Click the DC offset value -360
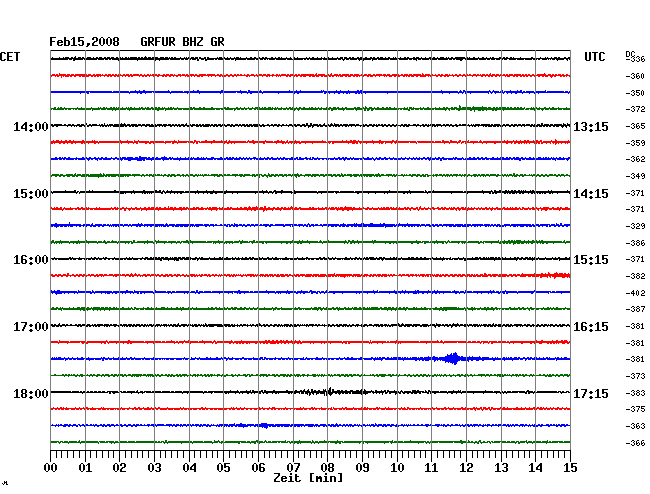This screenshot has height=494, width=650. [635, 76]
